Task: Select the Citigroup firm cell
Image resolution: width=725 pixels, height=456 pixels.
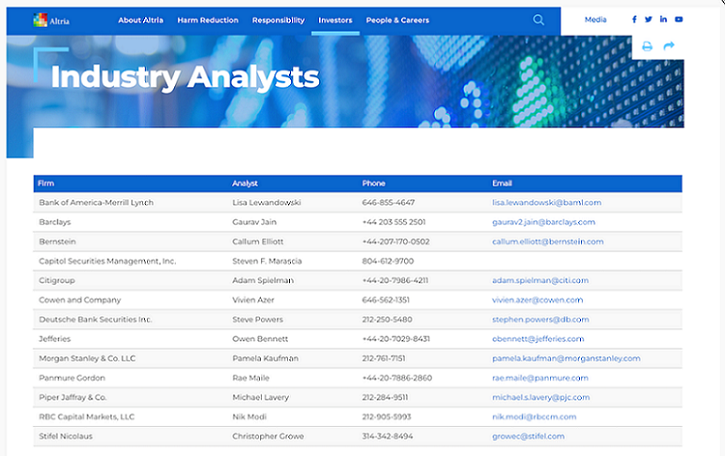Action: coord(57,280)
